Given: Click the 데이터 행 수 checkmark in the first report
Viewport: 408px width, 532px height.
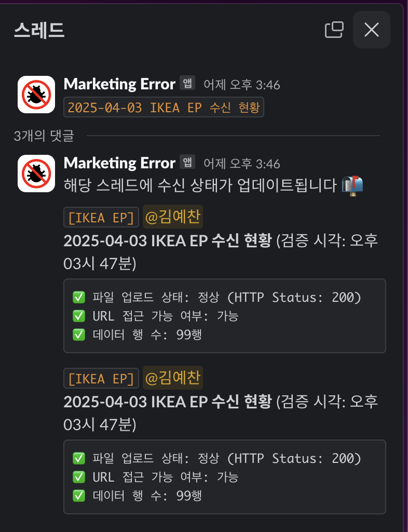Looking at the screenshot, I should (78, 335).
